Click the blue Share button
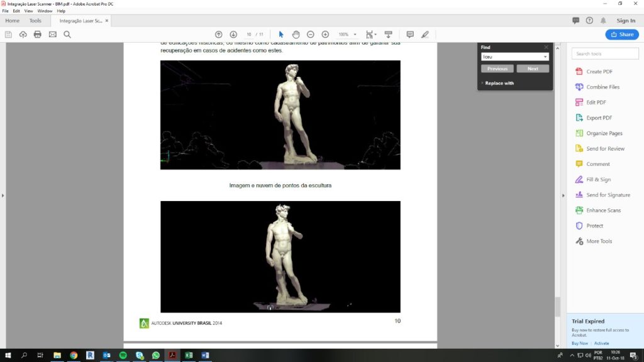Screen dimensions: 644x362 point(621,34)
